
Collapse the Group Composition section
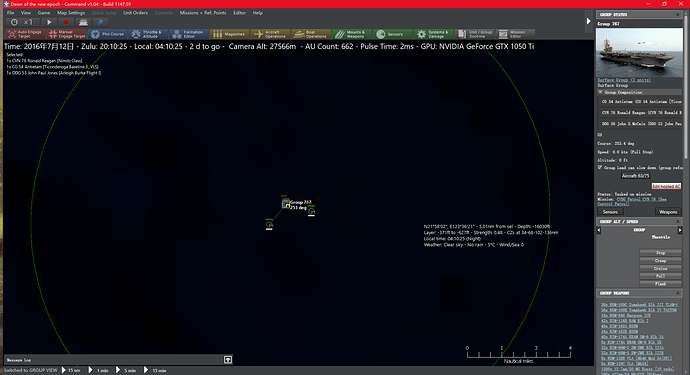pos(600,92)
